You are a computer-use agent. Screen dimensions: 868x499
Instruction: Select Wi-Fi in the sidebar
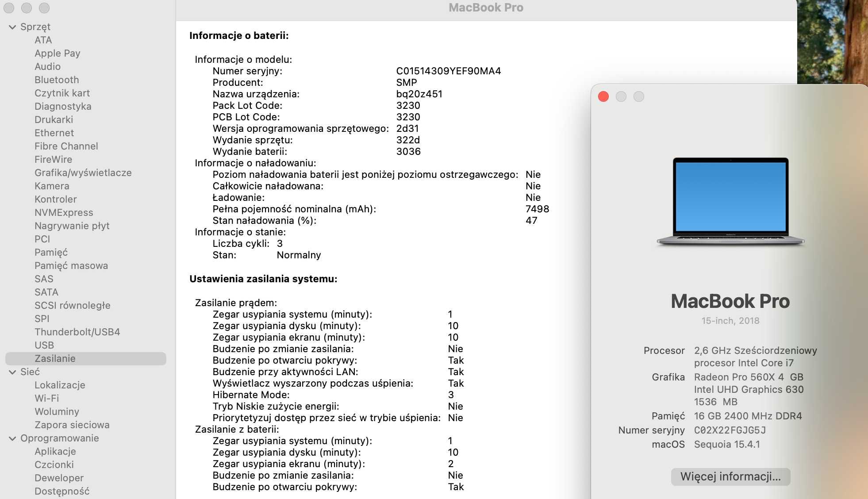point(47,398)
